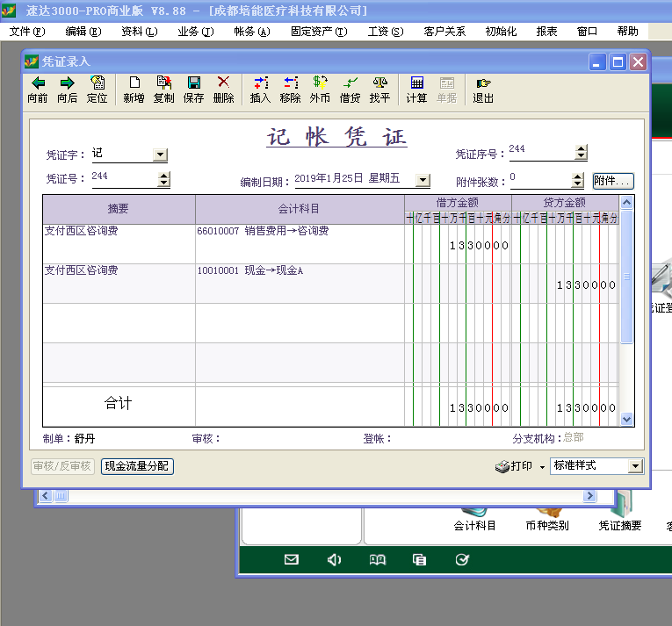Open the 固定资产 menu

pyautogui.click(x=318, y=31)
